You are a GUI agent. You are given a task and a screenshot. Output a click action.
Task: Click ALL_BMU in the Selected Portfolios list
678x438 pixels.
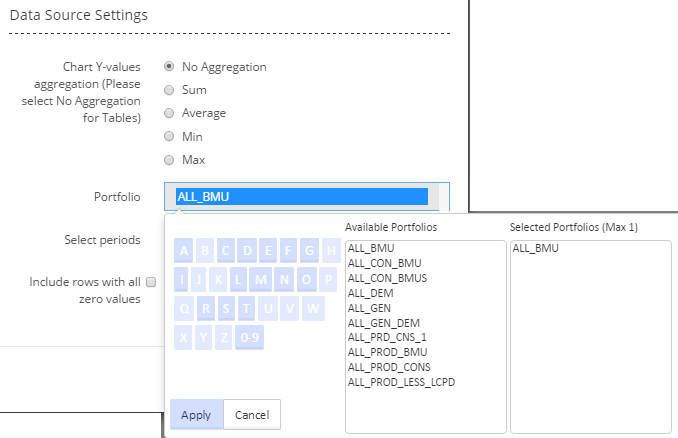(535, 248)
